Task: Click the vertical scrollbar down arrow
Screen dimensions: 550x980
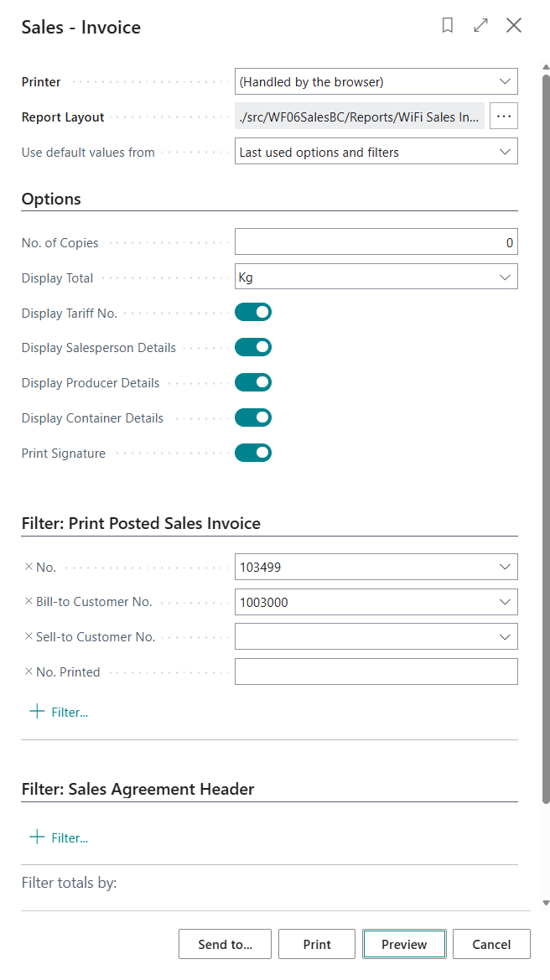Action: coord(546,903)
